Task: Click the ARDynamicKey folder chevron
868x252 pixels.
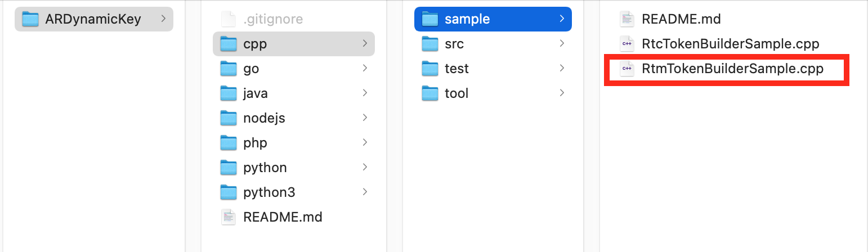Action: click(x=163, y=19)
